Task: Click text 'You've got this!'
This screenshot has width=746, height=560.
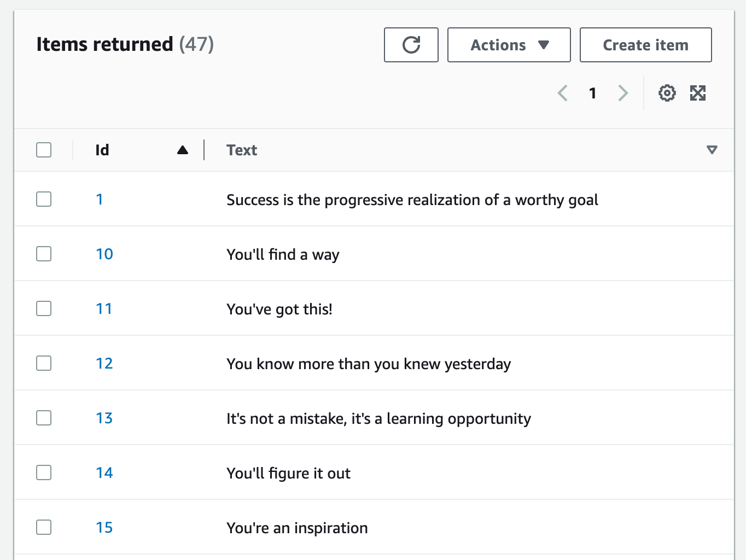Action: pos(279,310)
